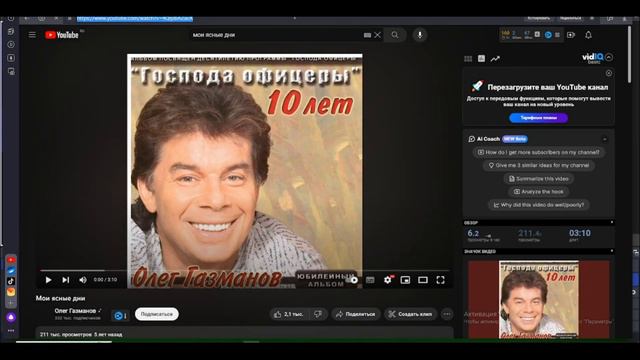
Task: Click the vidIQ channel stats badge
Action: [120, 316]
